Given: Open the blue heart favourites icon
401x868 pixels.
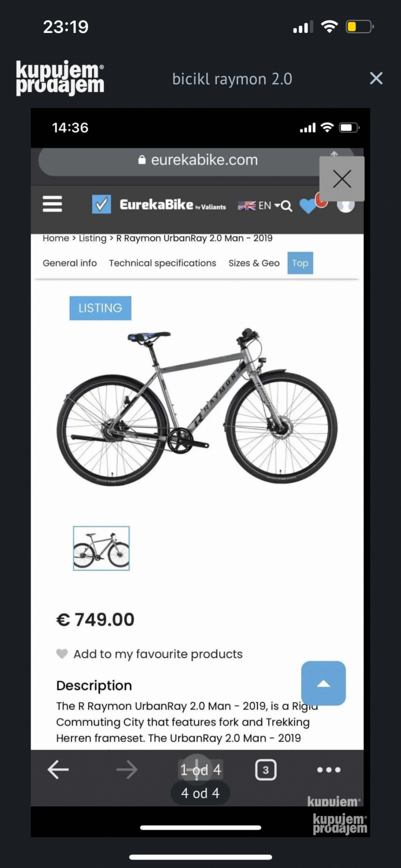Looking at the screenshot, I should click(x=308, y=206).
